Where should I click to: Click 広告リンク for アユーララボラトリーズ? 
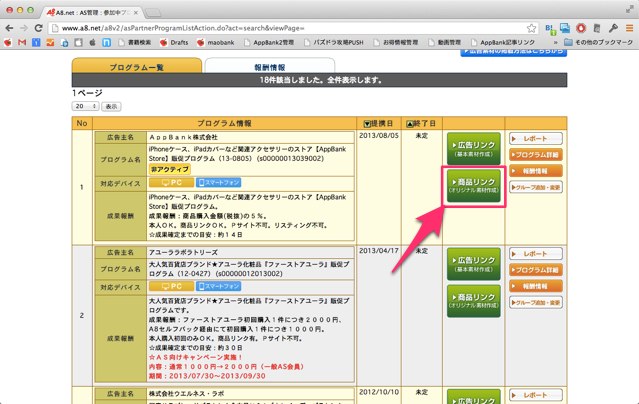[x=474, y=264]
